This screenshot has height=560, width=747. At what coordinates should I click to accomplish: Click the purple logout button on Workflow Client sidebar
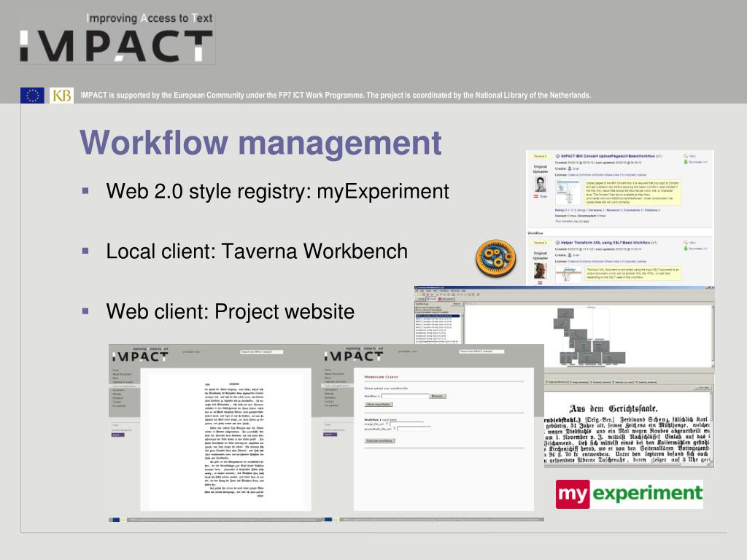click(x=329, y=435)
